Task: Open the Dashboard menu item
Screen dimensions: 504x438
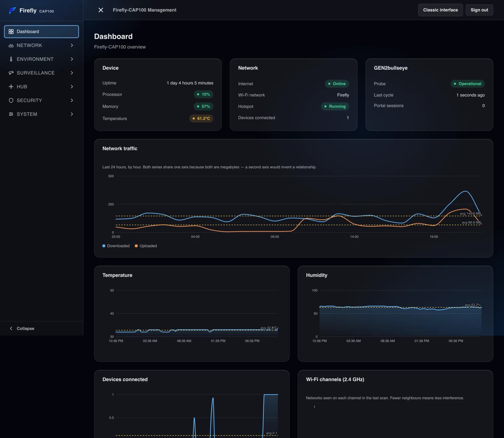Action: [41, 32]
